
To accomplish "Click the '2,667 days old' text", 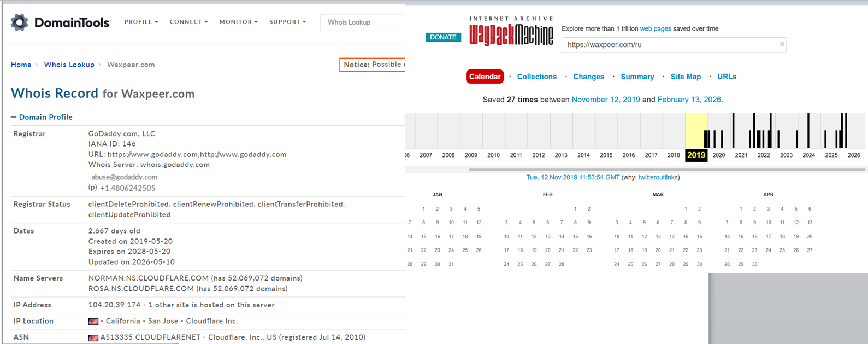I will [114, 231].
